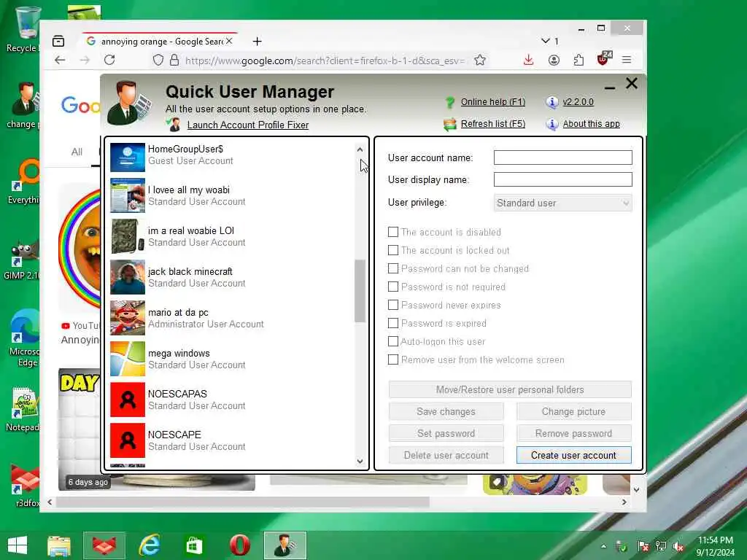This screenshot has height=560, width=747.
Task: Click the user list scroll-up arrow
Action: point(360,149)
